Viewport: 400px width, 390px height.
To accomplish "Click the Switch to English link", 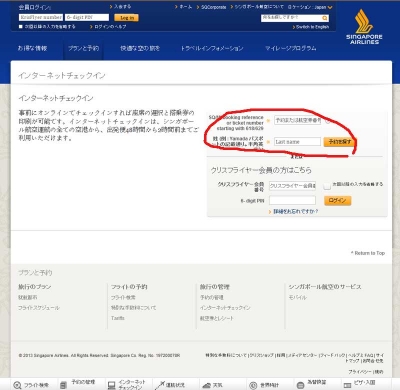I will pyautogui.click(x=312, y=27).
